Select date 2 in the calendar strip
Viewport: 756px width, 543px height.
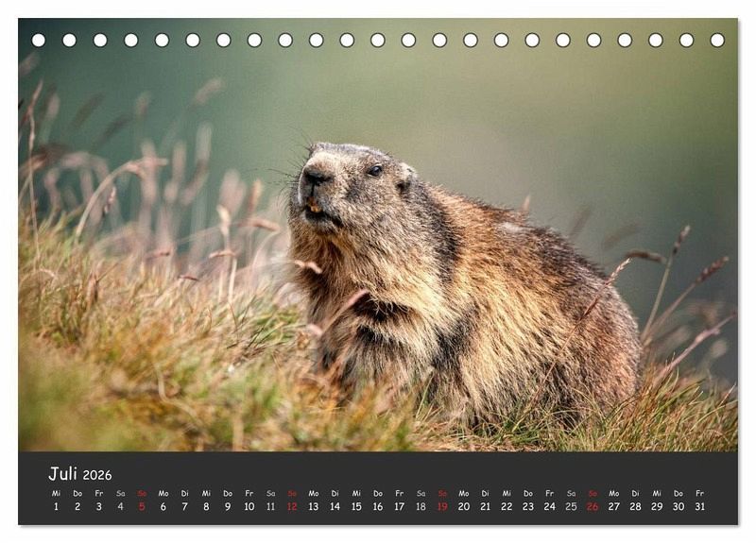click(x=77, y=506)
